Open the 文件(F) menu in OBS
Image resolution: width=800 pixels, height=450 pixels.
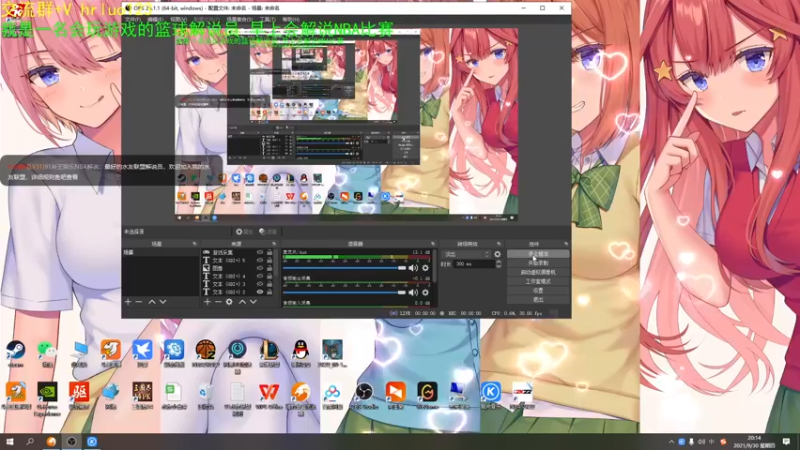(133, 19)
